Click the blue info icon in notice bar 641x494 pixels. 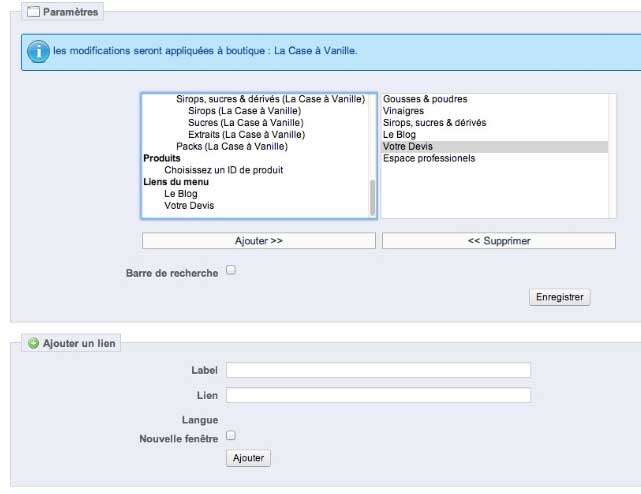[38, 52]
